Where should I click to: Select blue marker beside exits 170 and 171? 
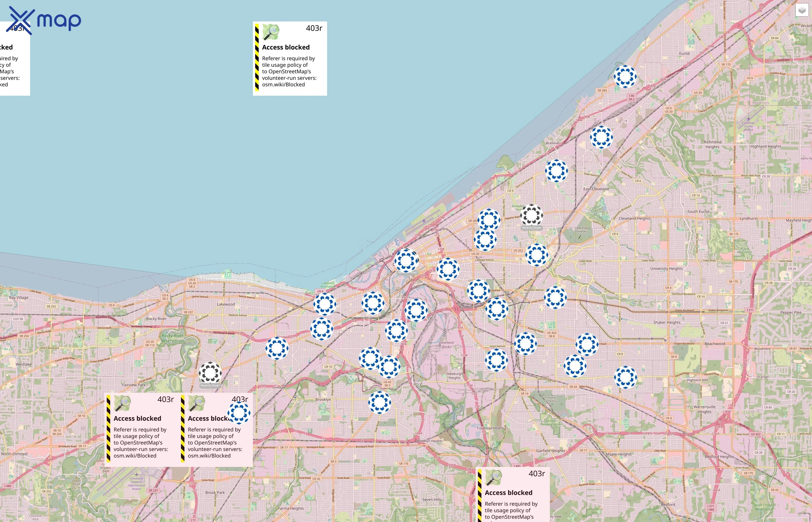coord(416,310)
